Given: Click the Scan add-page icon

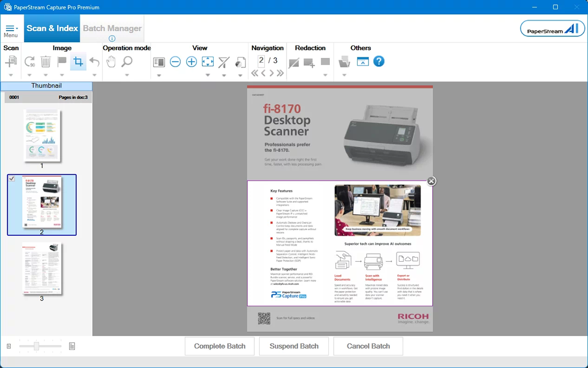Looking at the screenshot, I should pyautogui.click(x=11, y=62).
